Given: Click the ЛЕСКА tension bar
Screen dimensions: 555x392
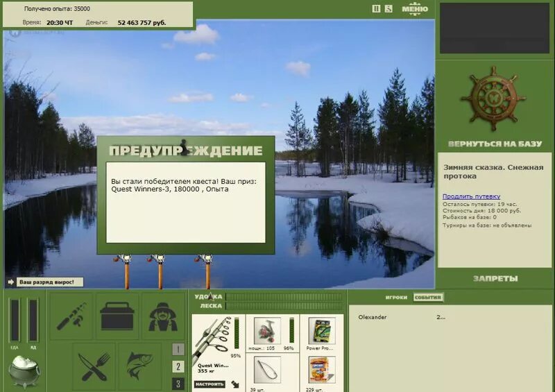Looking at the screenshot, I should 284,306.
